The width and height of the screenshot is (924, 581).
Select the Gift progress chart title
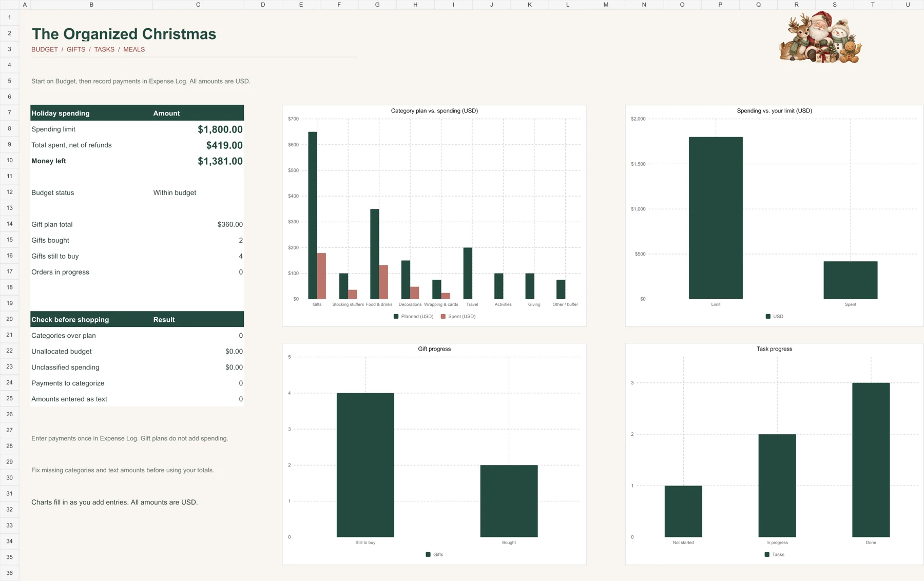point(434,349)
